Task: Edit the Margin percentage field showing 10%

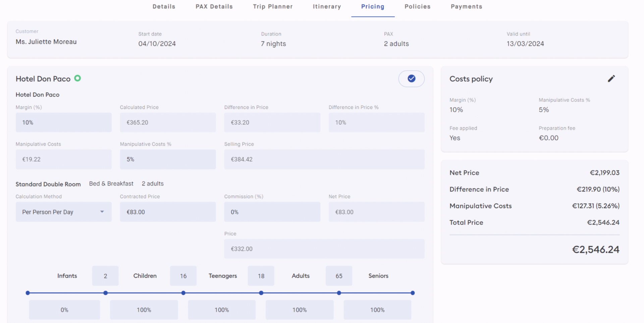Action: pos(63,122)
